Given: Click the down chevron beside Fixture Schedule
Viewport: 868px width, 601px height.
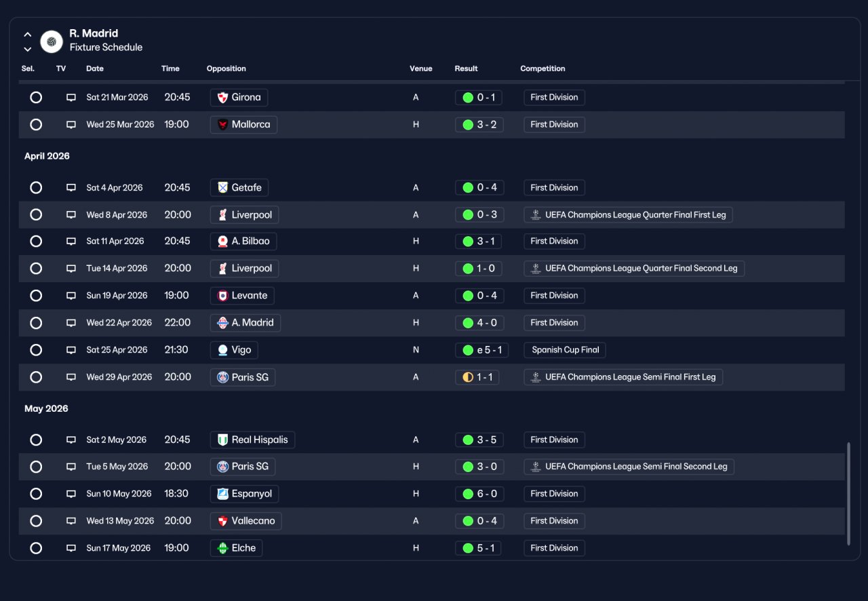Looking at the screenshot, I should [28, 49].
